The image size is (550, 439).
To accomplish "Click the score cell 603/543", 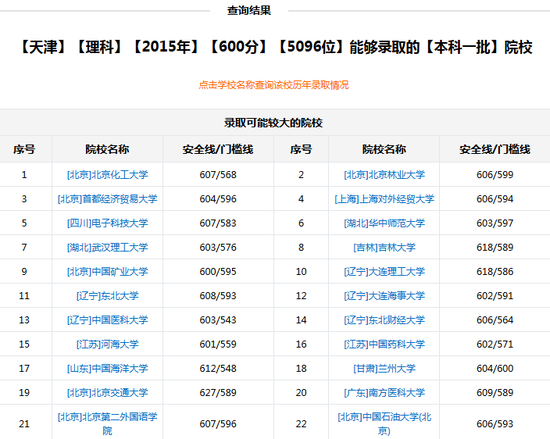I will 218,320.
